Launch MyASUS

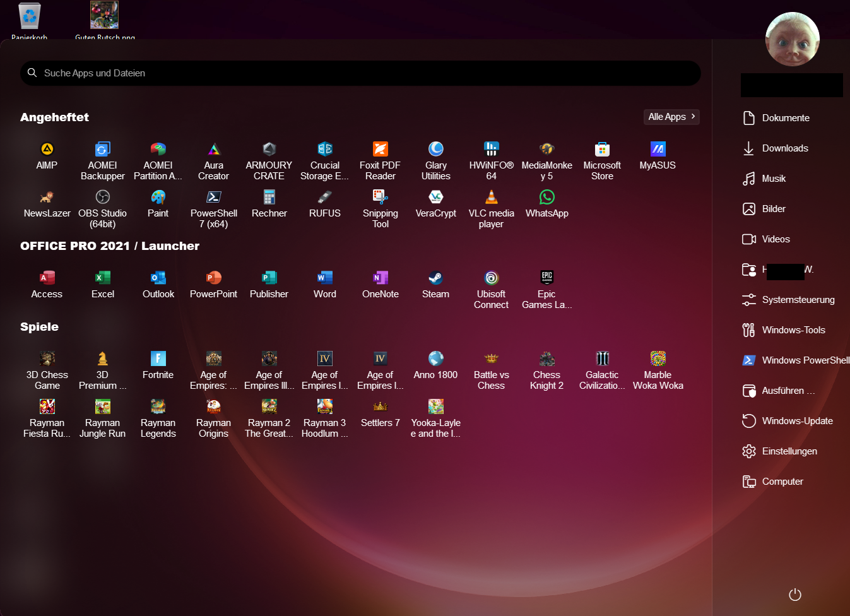point(658,156)
